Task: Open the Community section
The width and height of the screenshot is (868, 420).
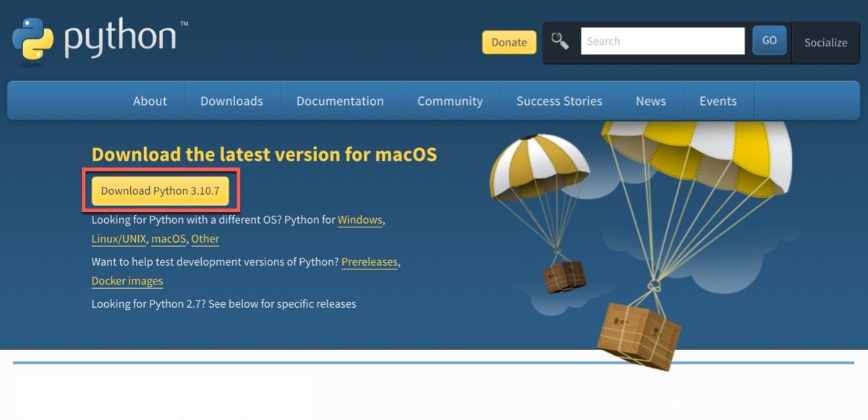Action: tap(450, 101)
